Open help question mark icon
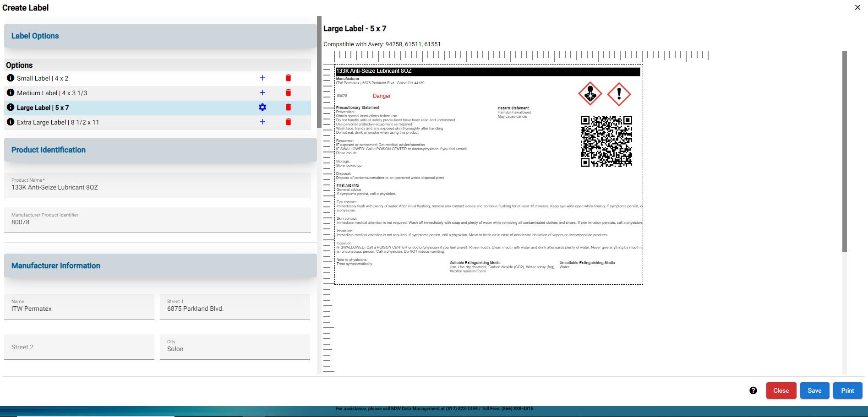Viewport: 868px width, 417px height. pos(753,390)
